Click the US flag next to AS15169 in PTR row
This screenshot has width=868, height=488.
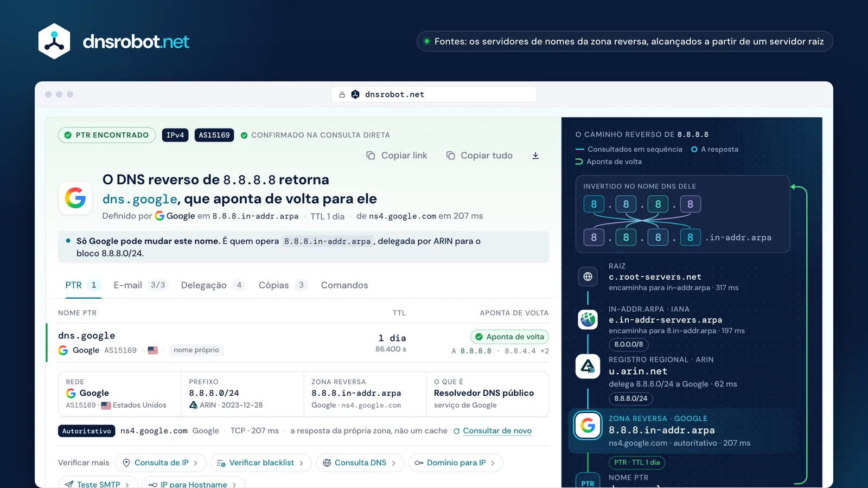point(153,350)
